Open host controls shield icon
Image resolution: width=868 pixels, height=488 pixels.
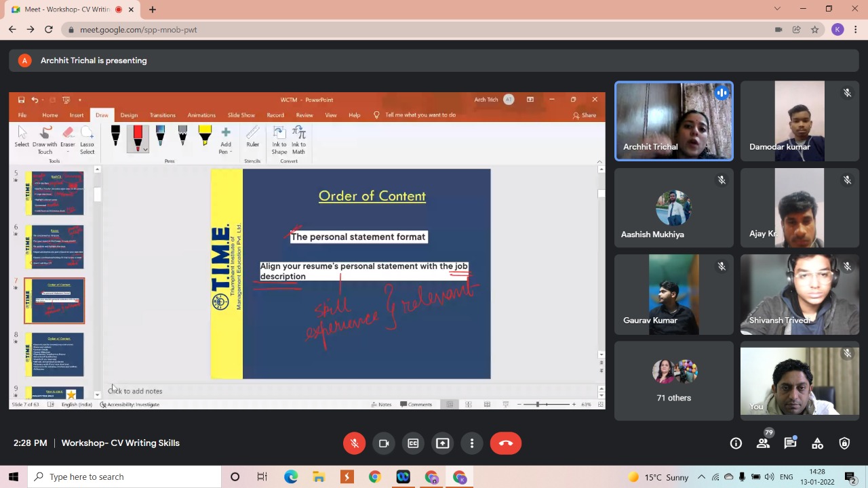point(844,443)
